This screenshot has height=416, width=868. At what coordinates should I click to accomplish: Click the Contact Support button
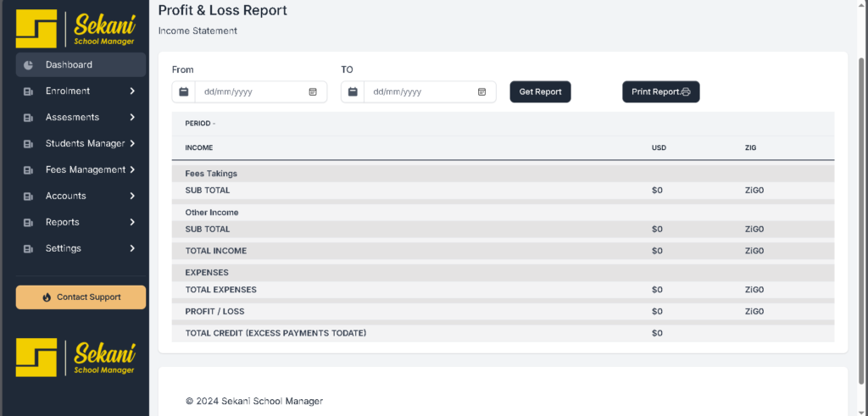coord(81,297)
